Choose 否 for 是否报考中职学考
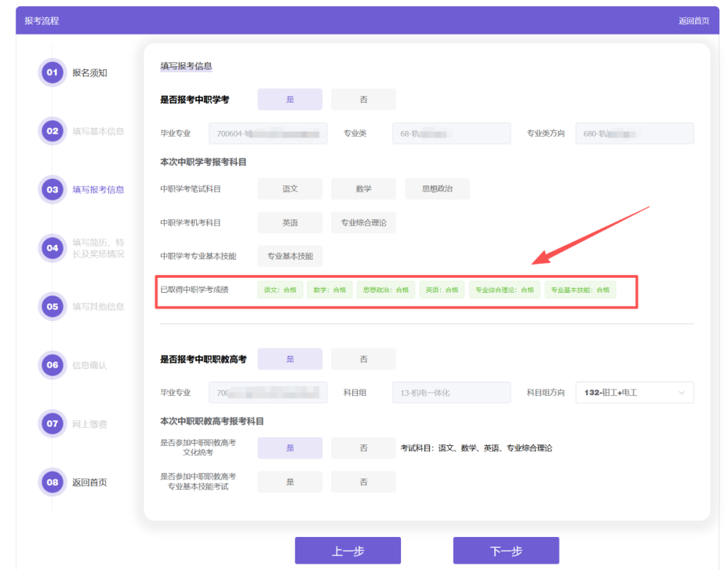This screenshot has width=728, height=570. [363, 99]
